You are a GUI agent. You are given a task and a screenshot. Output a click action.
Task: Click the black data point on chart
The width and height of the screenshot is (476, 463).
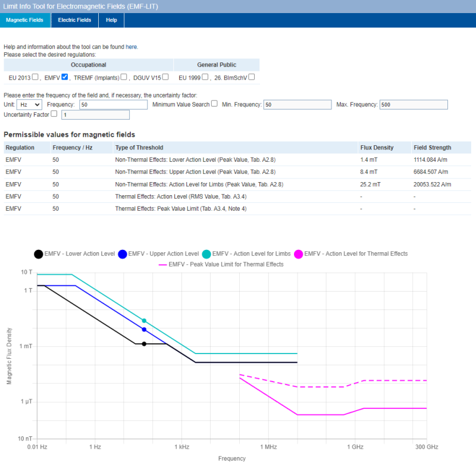(144, 344)
